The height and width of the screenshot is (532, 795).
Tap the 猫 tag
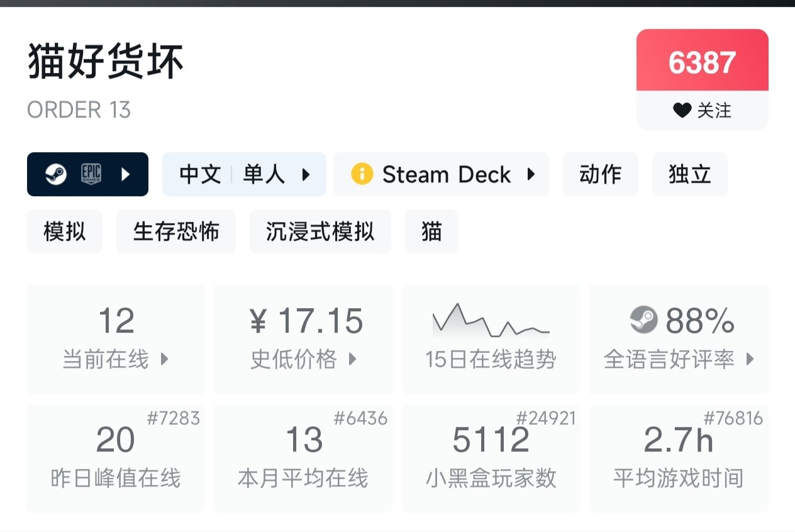pyautogui.click(x=431, y=231)
